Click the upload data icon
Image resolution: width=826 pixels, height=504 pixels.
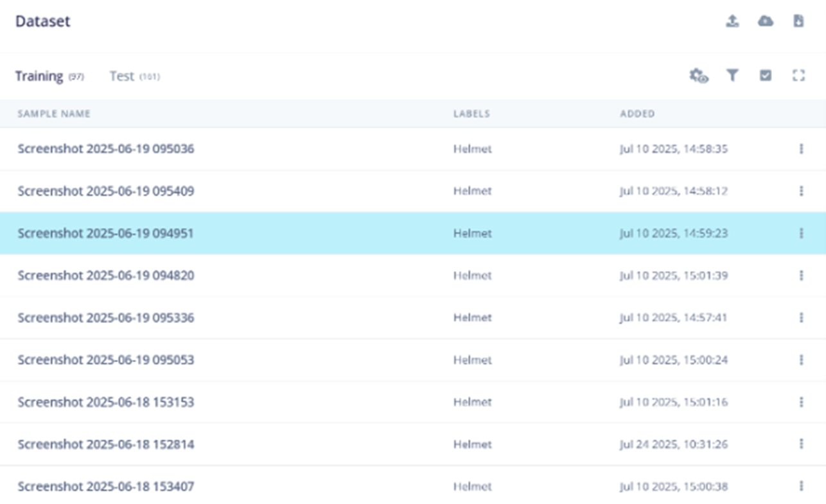732,21
